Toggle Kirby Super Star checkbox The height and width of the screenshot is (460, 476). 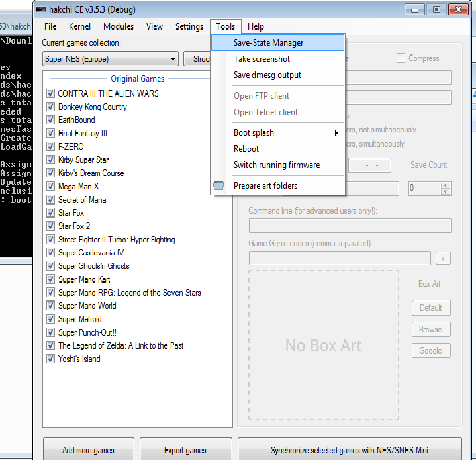tap(50, 160)
